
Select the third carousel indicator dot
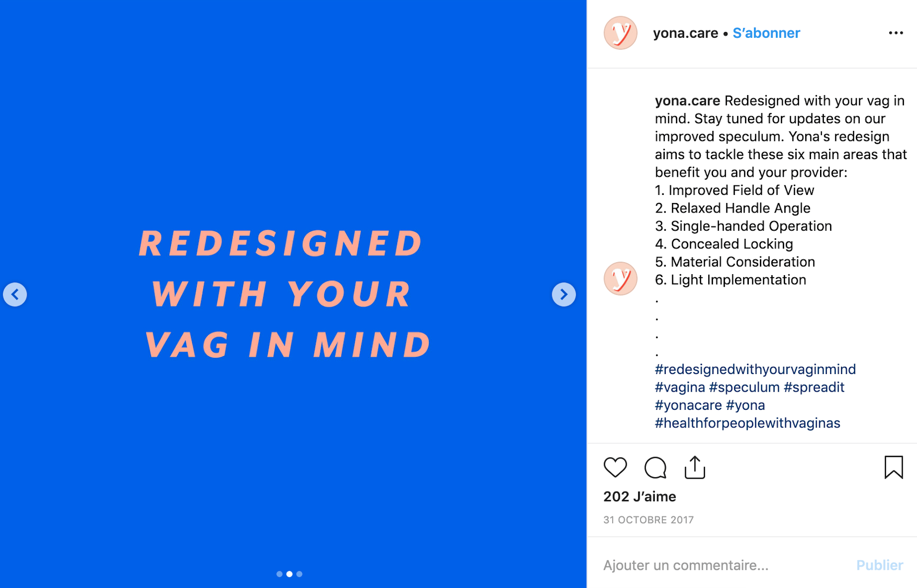[299, 574]
